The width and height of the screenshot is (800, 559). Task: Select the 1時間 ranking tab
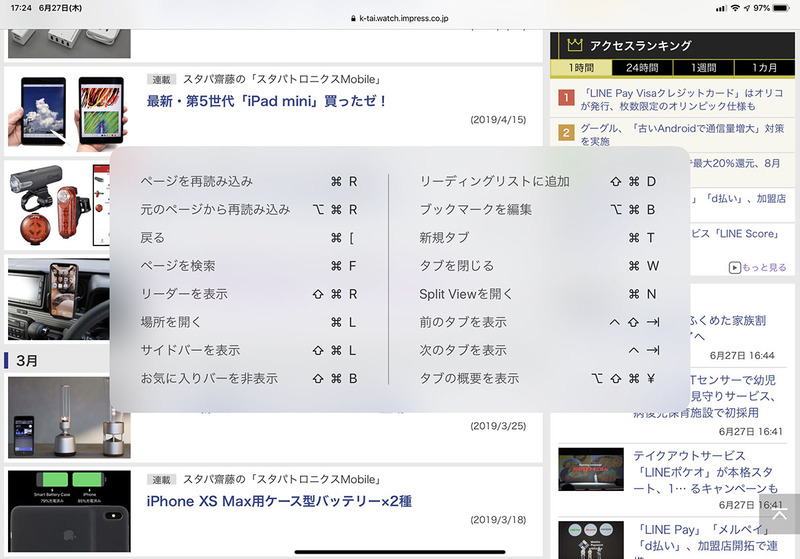[581, 68]
